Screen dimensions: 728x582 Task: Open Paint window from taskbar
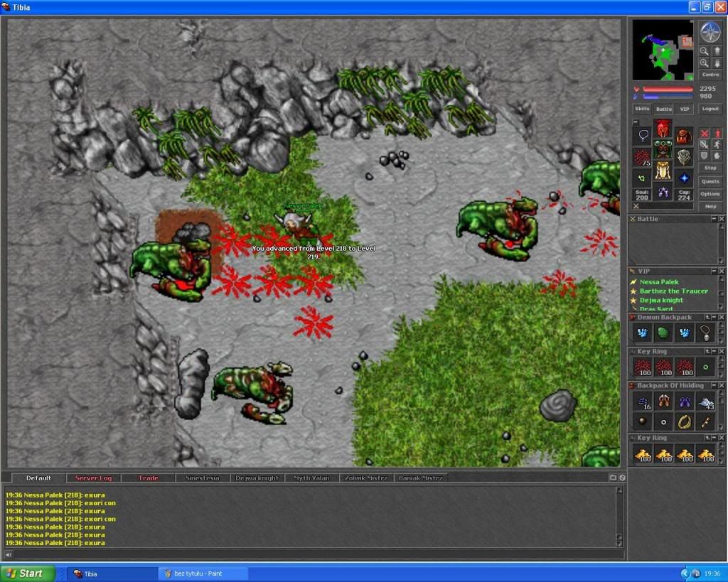pos(203,573)
